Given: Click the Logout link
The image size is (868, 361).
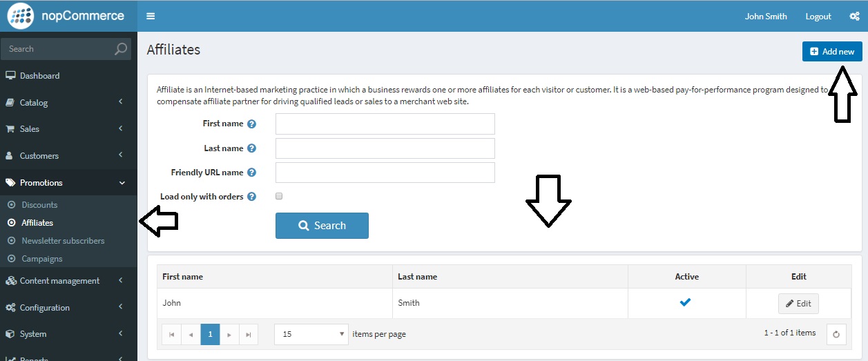Looking at the screenshot, I should point(818,17).
